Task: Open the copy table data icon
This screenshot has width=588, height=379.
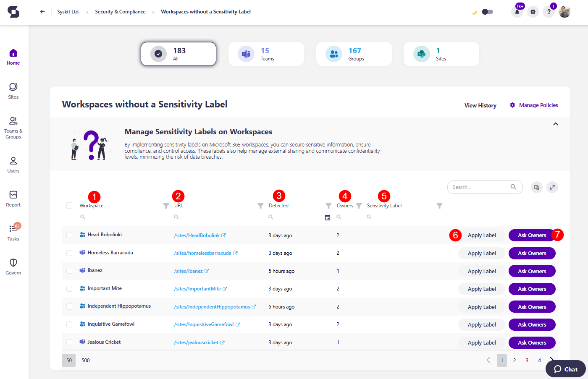Action: (x=536, y=187)
